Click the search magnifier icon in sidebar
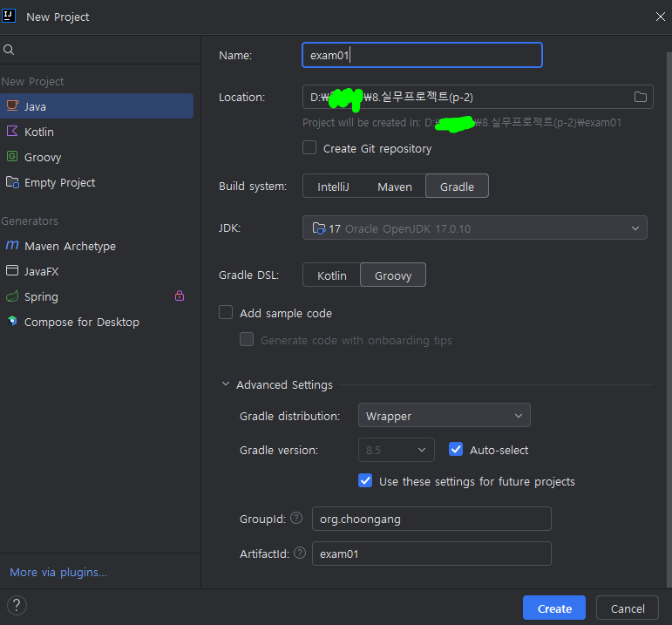This screenshot has height=625, width=672. [x=9, y=50]
